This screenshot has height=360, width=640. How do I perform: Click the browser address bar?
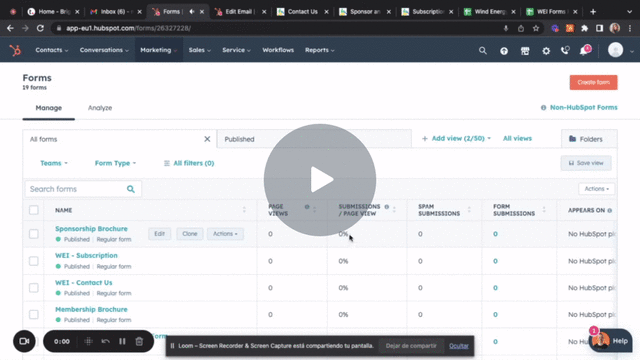(278, 28)
